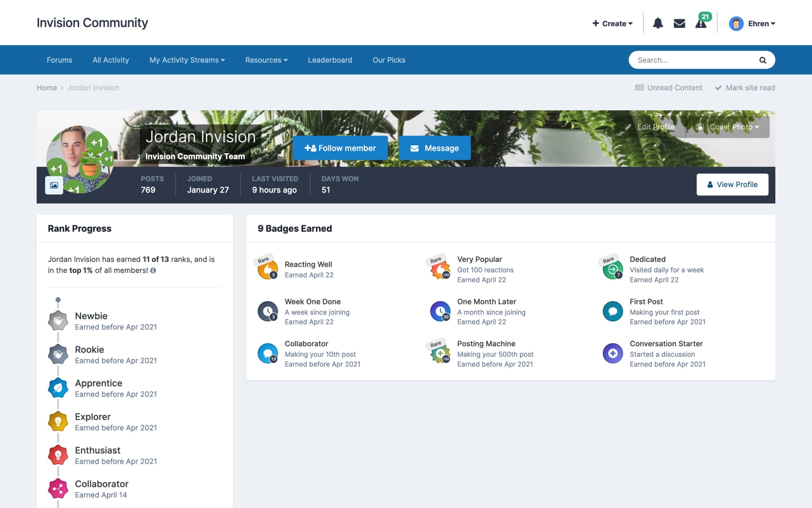Click the Jordan Invision profile name
Image resolution: width=812 pixels, height=508 pixels.
201,137
